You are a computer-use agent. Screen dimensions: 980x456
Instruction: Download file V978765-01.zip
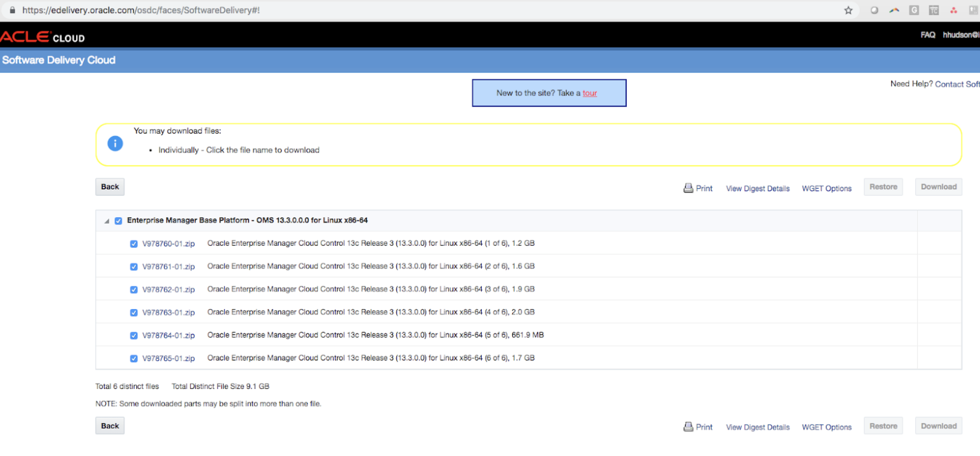[168, 358]
